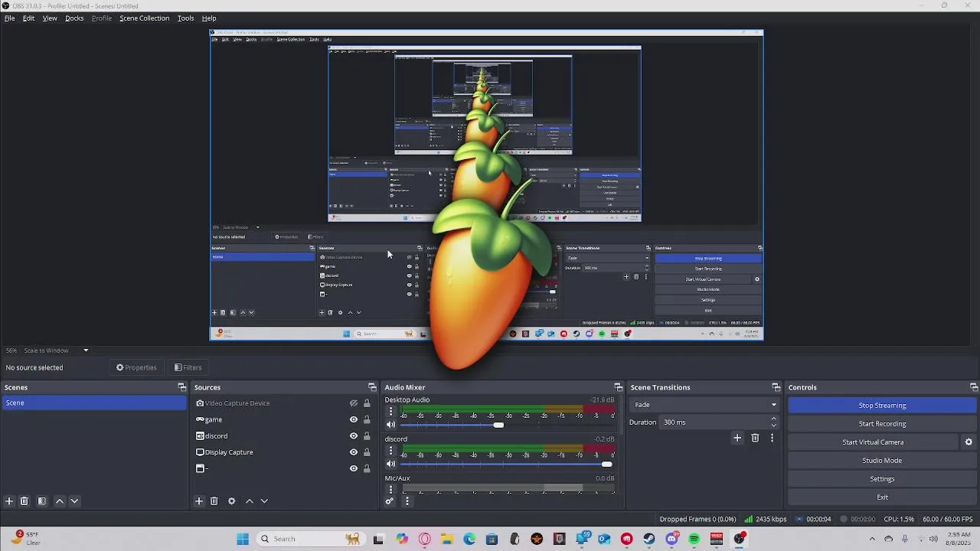Open the Edit menu

[28, 18]
